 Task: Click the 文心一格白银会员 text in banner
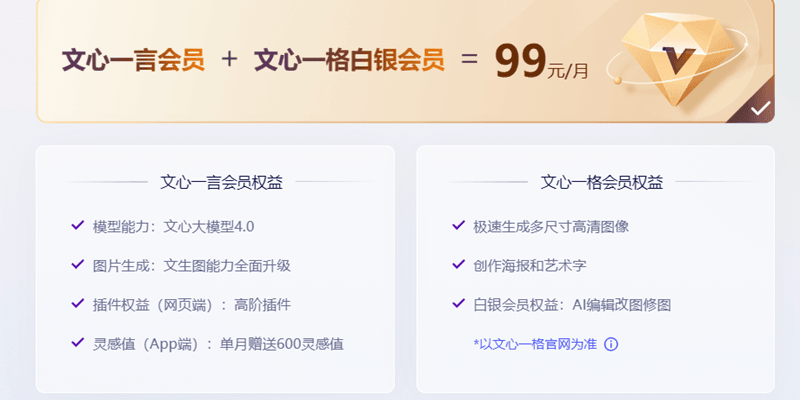[349, 61]
